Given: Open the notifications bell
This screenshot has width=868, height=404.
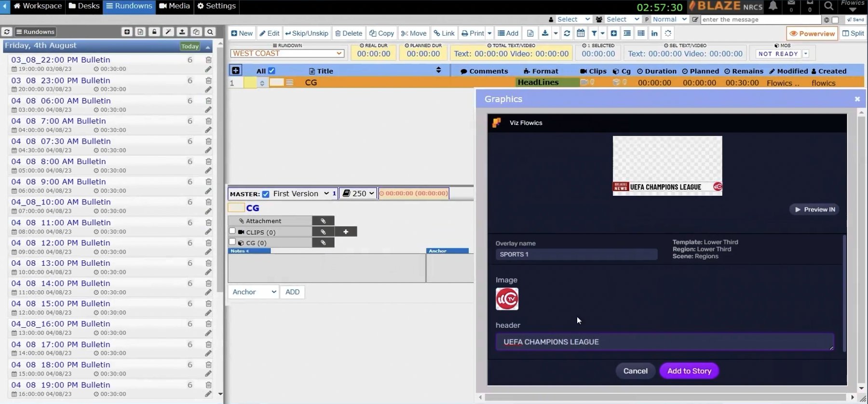Looking at the screenshot, I should pyautogui.click(x=773, y=6).
